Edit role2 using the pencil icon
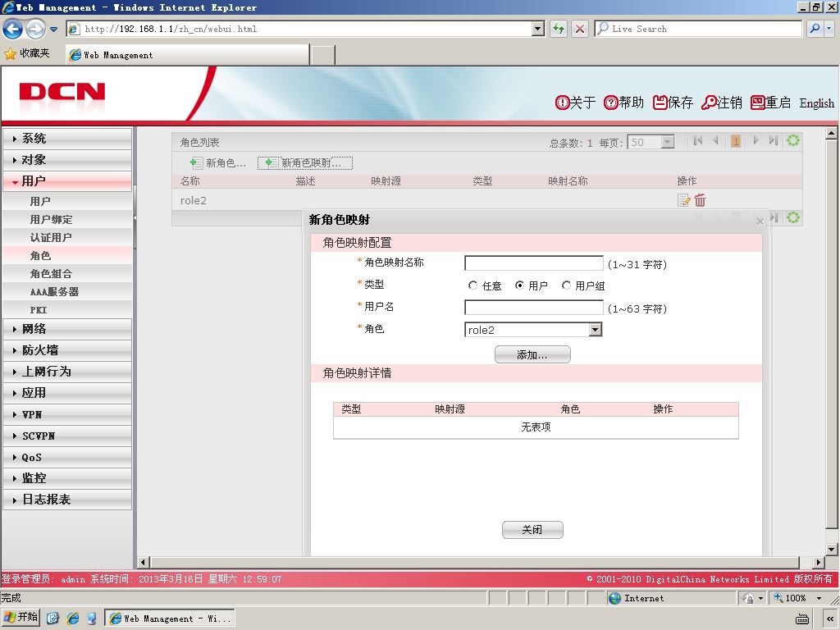The image size is (840, 630). point(683,200)
